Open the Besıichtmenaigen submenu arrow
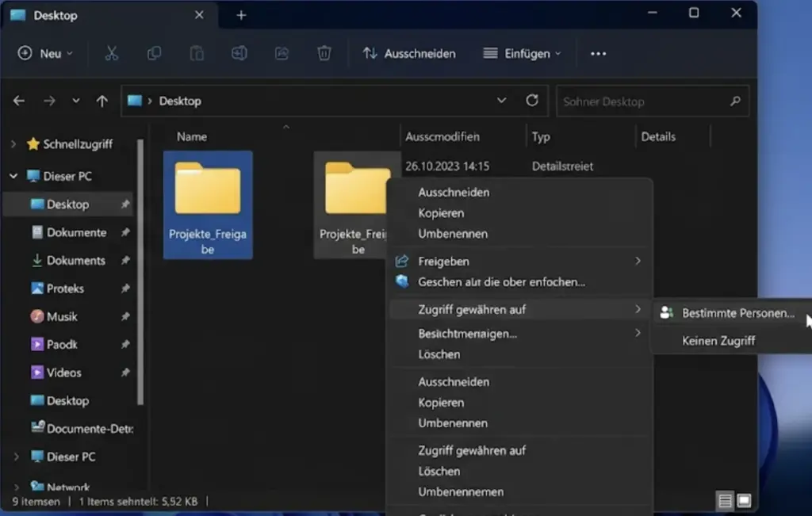 click(638, 333)
